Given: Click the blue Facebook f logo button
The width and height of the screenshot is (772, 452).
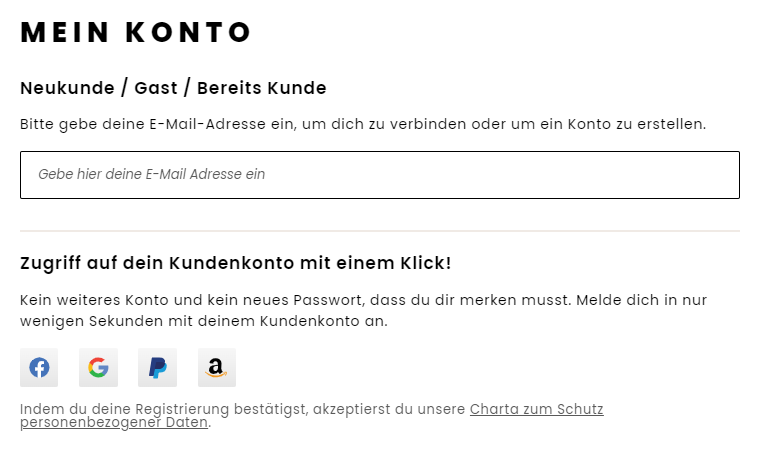Looking at the screenshot, I should (39, 367).
